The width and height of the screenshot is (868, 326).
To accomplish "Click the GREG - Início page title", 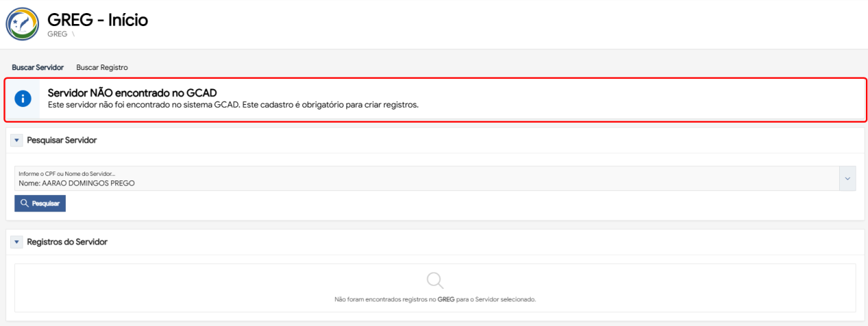I will (x=97, y=20).
